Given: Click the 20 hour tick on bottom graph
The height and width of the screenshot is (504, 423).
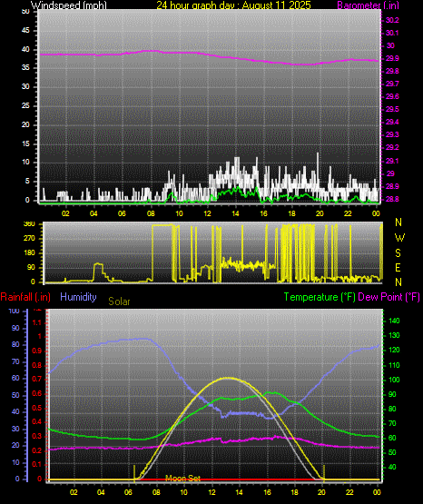Looking at the screenshot, I should pos(321,492).
